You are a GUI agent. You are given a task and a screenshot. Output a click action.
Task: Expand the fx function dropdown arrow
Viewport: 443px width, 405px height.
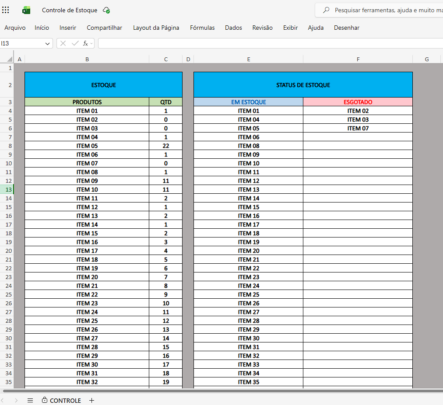point(91,44)
